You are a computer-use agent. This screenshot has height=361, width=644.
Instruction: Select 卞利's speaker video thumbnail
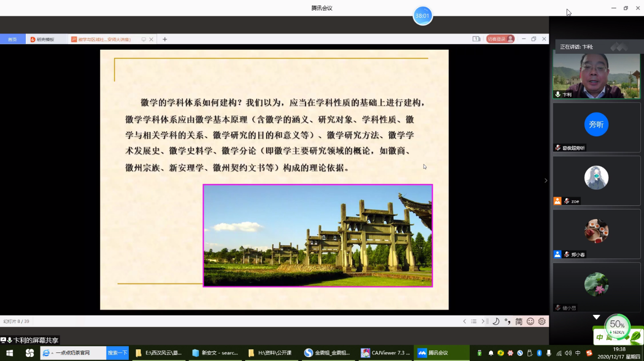596,75
